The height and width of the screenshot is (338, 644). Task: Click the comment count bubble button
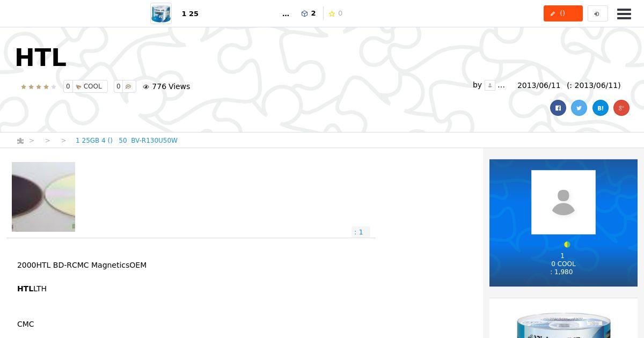125,86
